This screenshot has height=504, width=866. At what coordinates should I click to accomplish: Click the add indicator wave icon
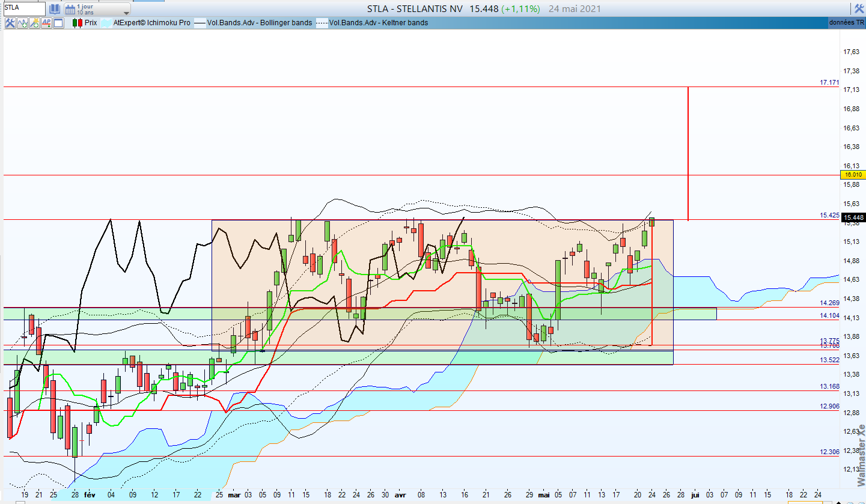pos(23,23)
